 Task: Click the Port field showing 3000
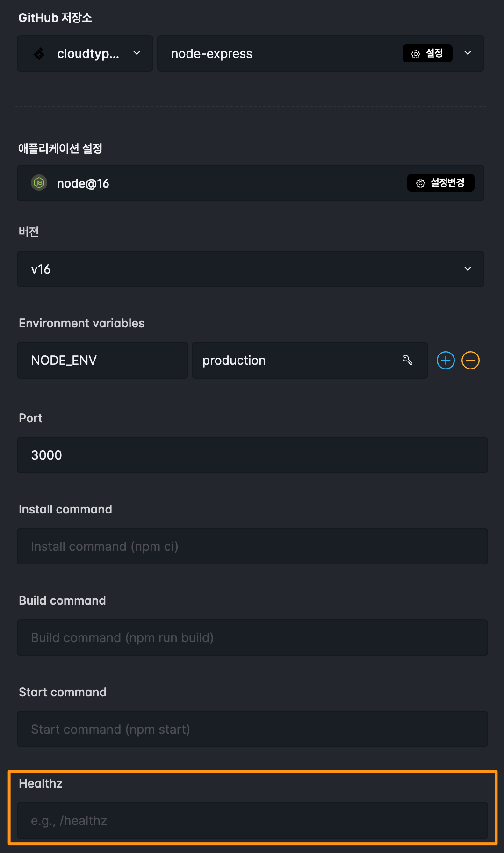click(252, 455)
